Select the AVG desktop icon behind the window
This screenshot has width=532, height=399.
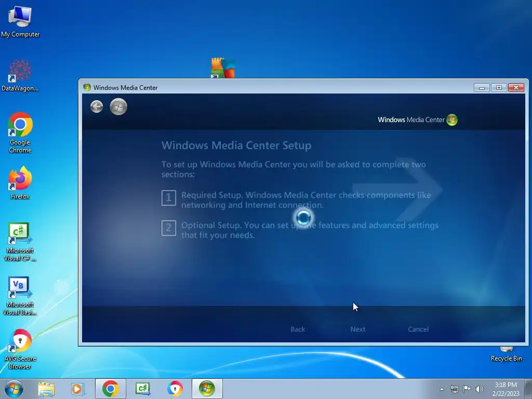click(222, 68)
